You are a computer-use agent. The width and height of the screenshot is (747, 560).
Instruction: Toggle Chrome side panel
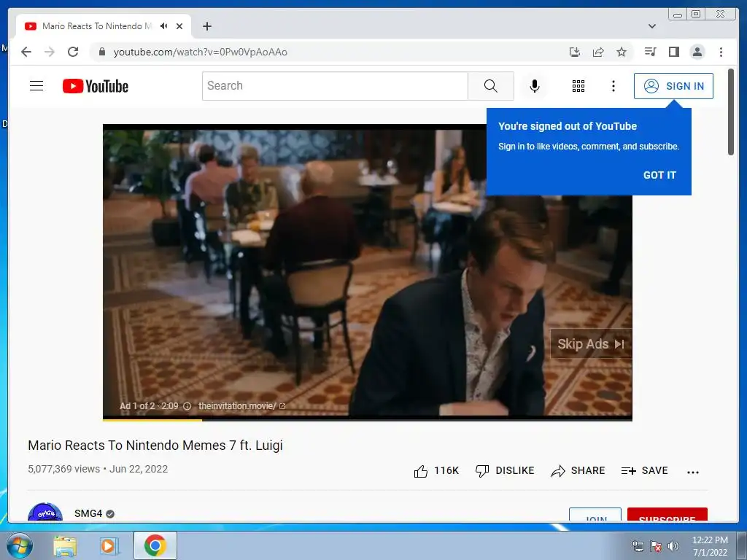673,52
